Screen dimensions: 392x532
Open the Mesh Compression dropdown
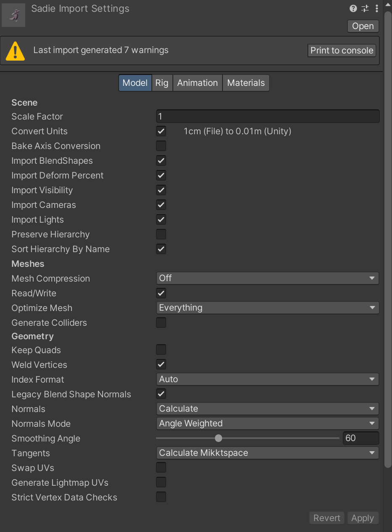(x=268, y=278)
